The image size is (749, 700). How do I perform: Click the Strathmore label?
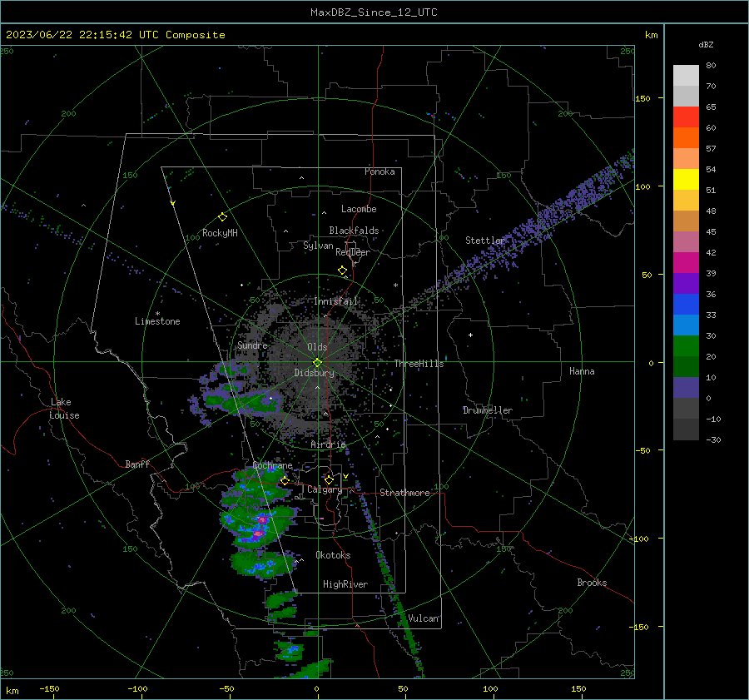[x=405, y=493]
